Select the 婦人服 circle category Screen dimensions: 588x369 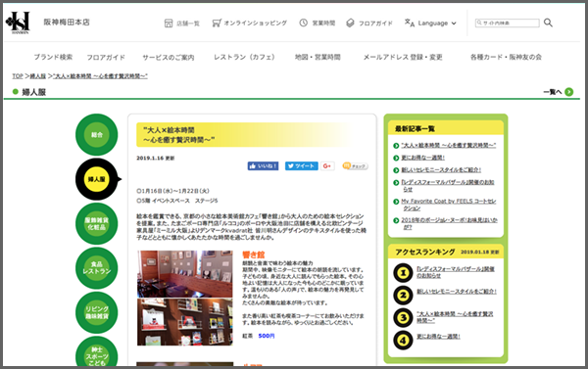click(x=97, y=179)
